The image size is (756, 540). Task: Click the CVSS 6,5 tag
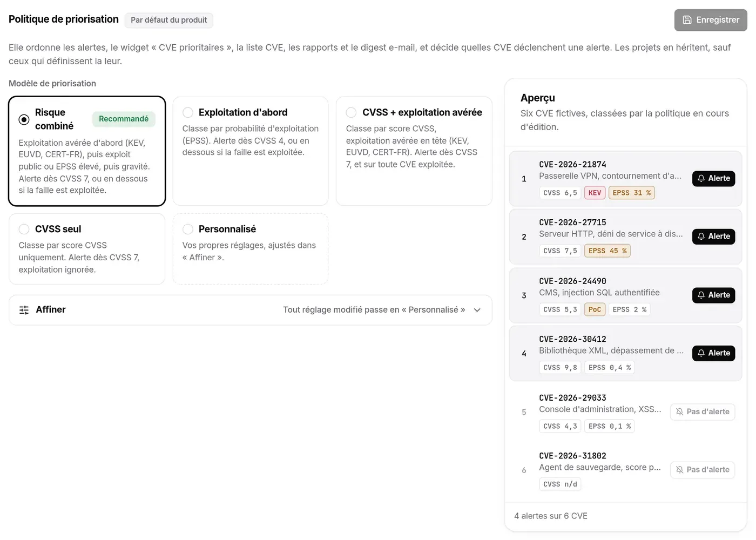[x=560, y=193]
